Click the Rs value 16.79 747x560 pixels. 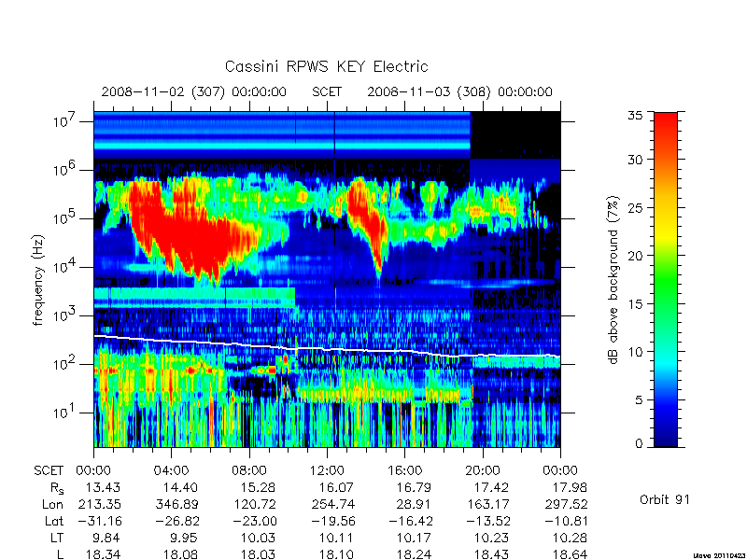[x=414, y=487]
